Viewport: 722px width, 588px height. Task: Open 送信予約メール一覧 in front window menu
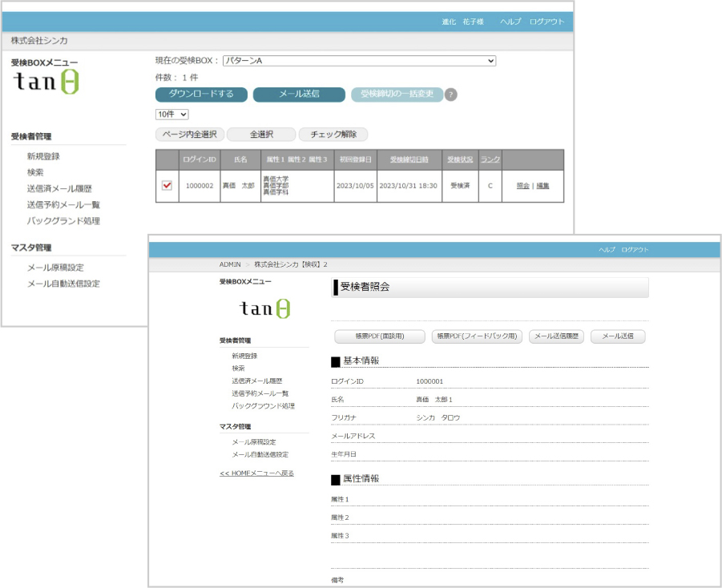point(260,393)
